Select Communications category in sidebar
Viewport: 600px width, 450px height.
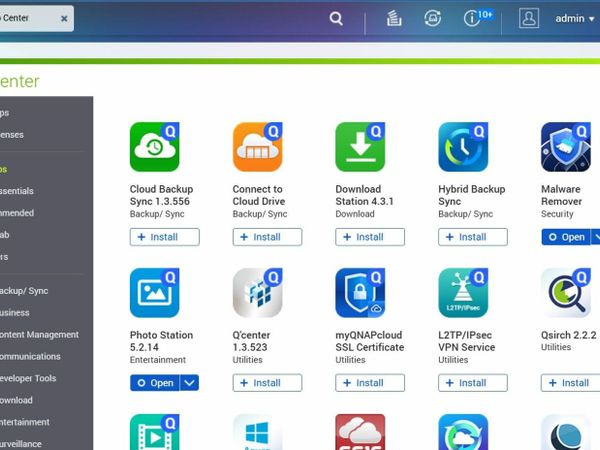click(x=30, y=356)
